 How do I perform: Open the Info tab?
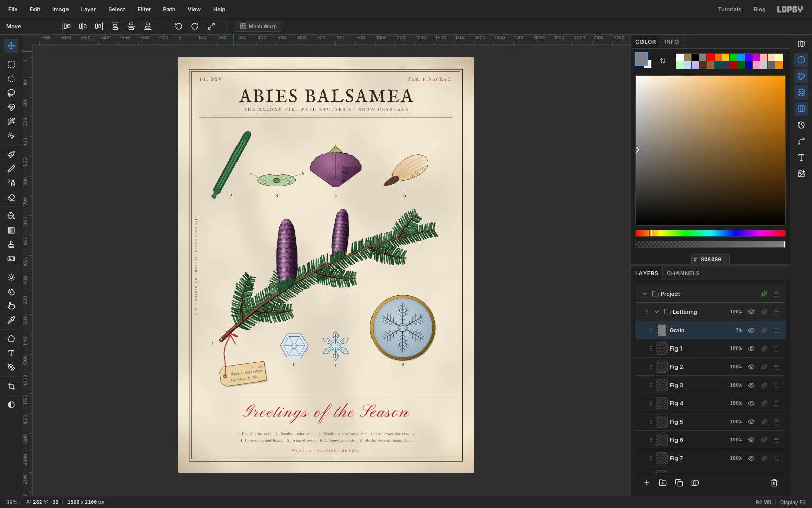pos(671,42)
